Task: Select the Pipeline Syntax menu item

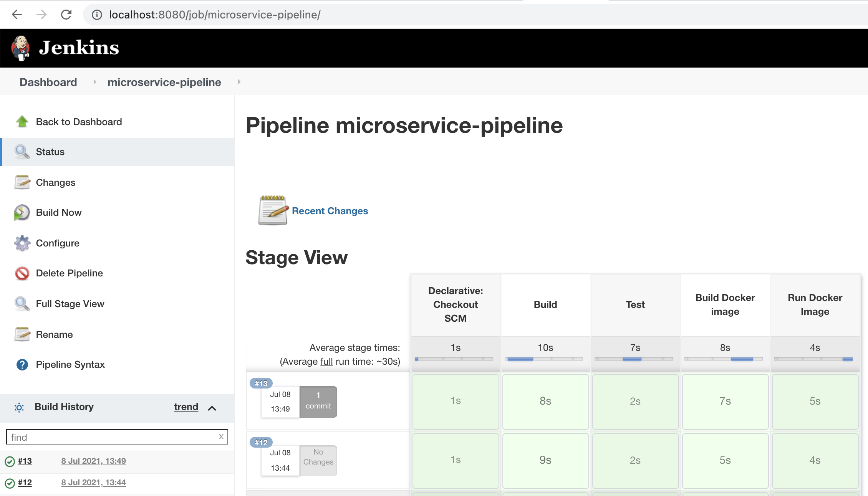Action: [70, 364]
